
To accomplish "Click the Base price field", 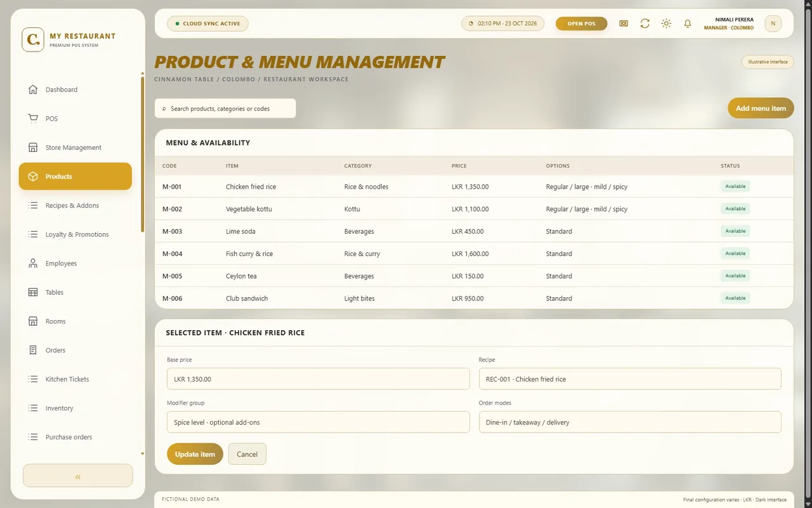I will click(x=318, y=379).
